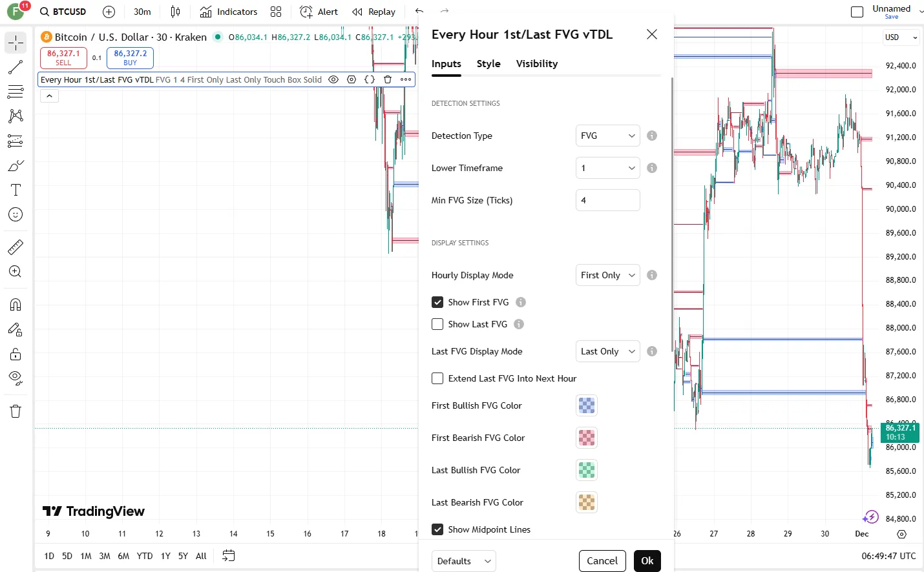Image resolution: width=924 pixels, height=572 pixels.
Task: Set the range to 1D
Action: [x=49, y=556]
